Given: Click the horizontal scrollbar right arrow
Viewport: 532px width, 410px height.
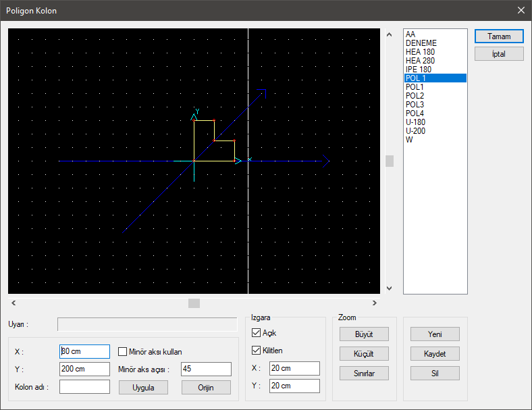Looking at the screenshot, I should click(x=375, y=303).
